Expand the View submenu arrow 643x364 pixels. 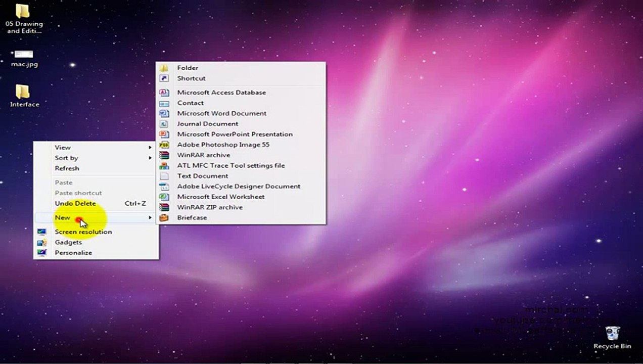point(150,148)
